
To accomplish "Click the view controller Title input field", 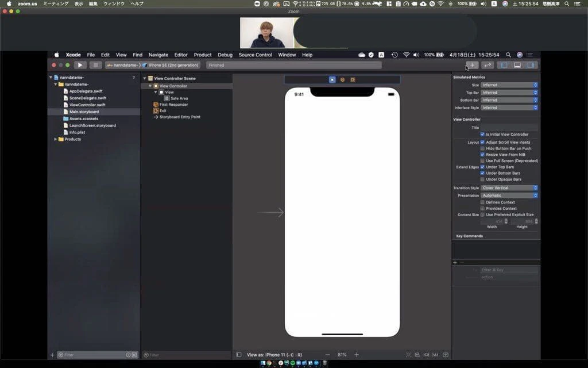I will click(509, 128).
